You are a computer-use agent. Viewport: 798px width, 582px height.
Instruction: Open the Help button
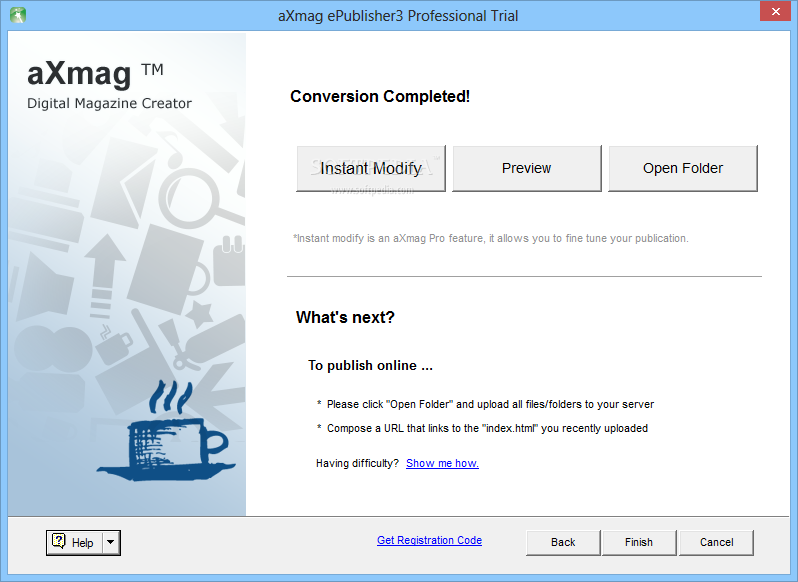75,543
